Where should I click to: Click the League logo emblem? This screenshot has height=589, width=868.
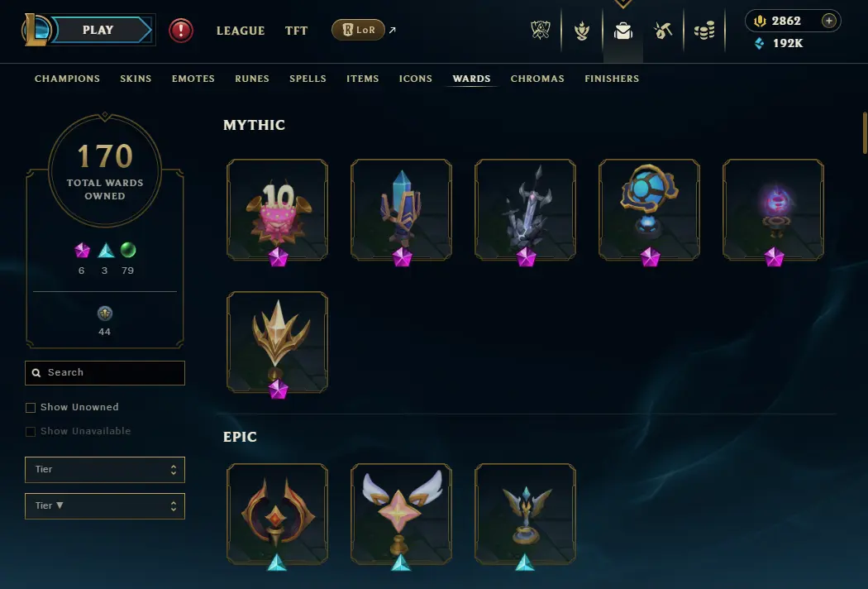(x=36, y=31)
